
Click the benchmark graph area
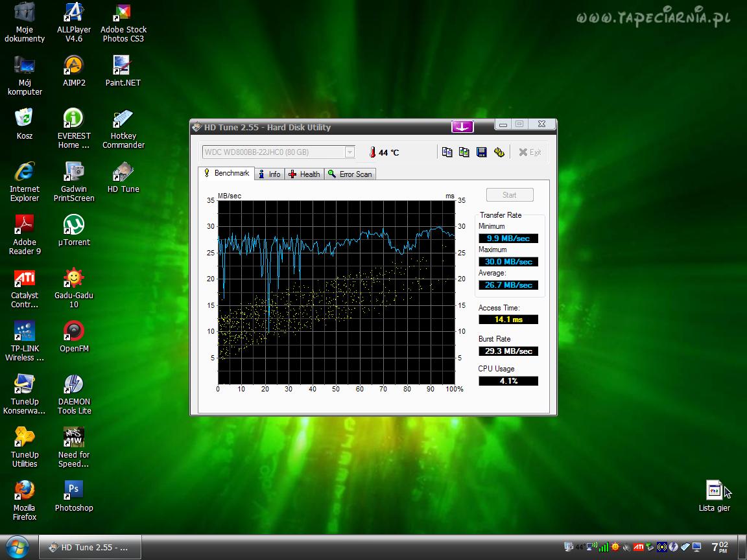point(337,292)
